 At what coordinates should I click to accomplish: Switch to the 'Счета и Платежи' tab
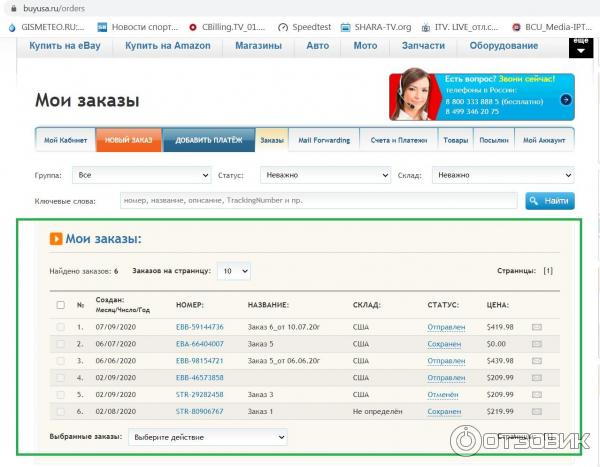(x=397, y=140)
